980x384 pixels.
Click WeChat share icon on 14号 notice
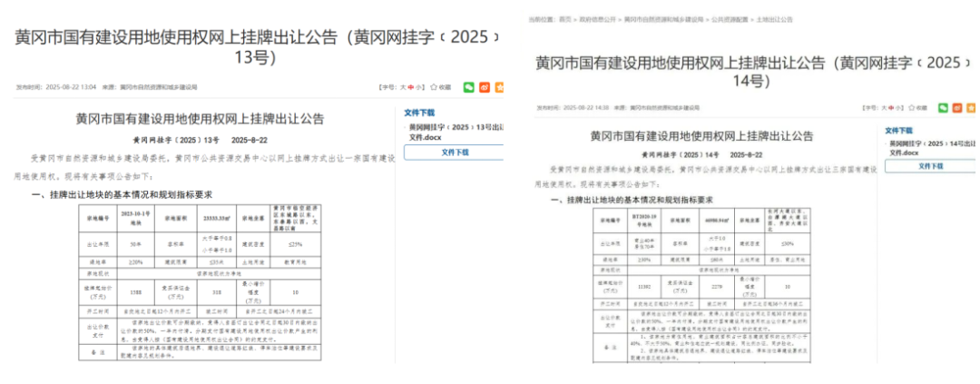coord(944,107)
